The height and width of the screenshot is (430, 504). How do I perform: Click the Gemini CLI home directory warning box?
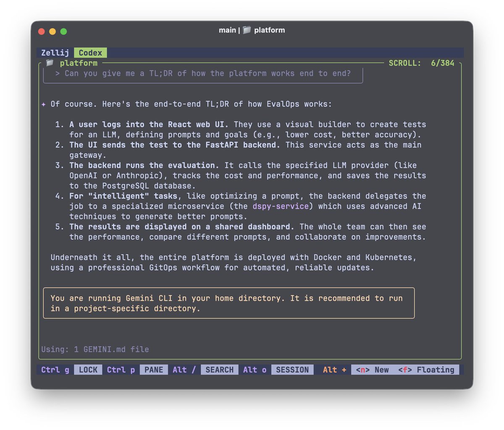229,303
